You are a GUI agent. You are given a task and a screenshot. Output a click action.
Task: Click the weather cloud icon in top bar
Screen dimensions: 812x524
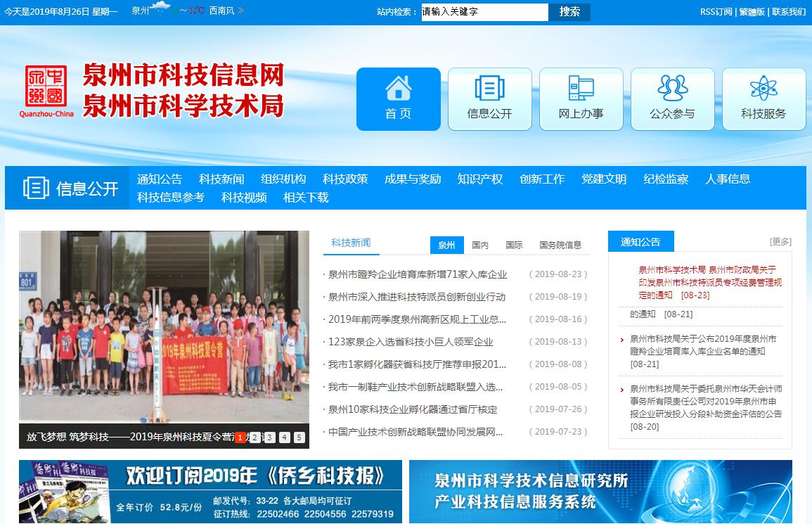tap(161, 9)
